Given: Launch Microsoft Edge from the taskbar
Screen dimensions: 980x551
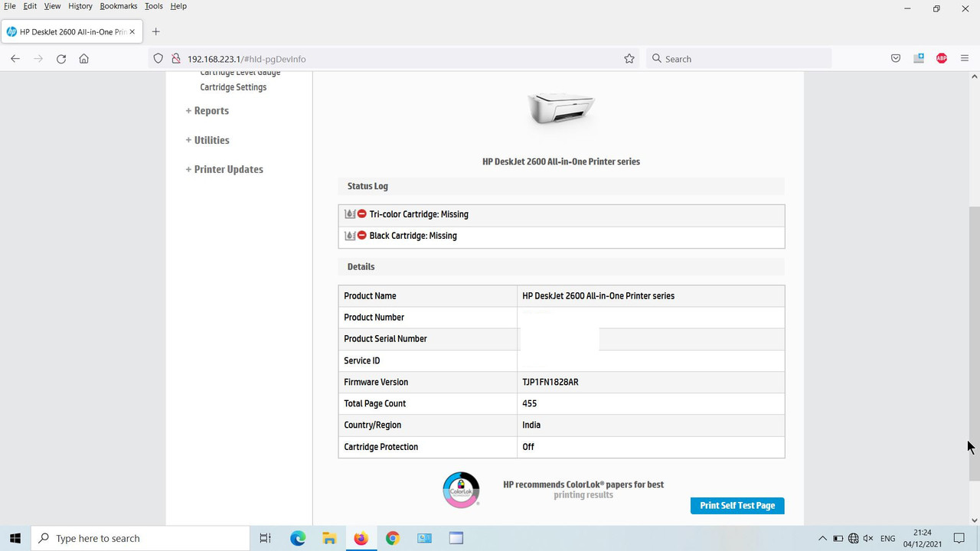Looking at the screenshot, I should pos(298,538).
